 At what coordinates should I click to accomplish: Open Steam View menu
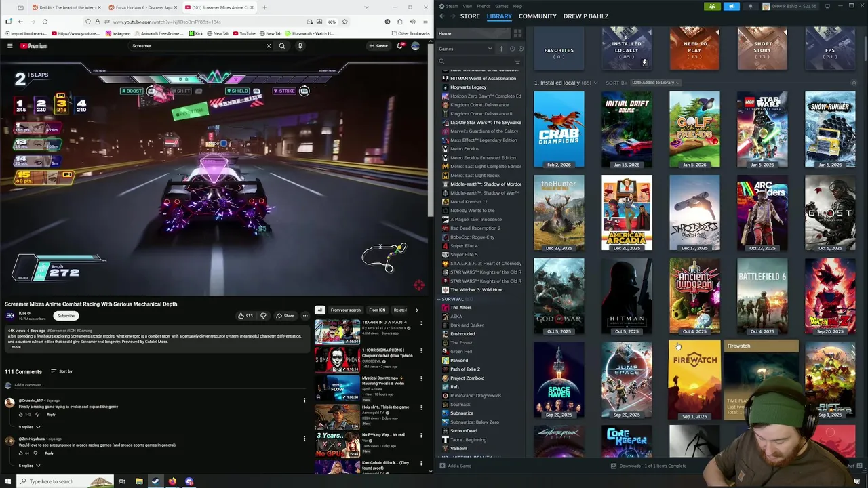click(467, 6)
